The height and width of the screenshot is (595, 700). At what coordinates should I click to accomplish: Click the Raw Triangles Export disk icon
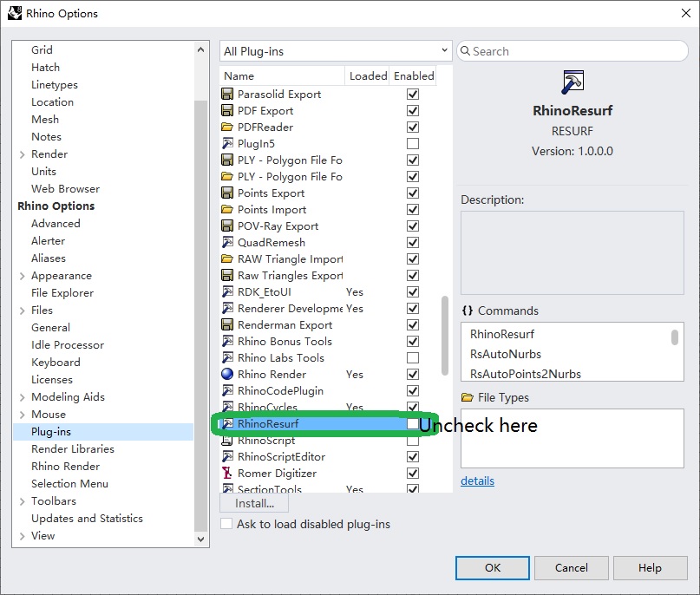pos(227,276)
